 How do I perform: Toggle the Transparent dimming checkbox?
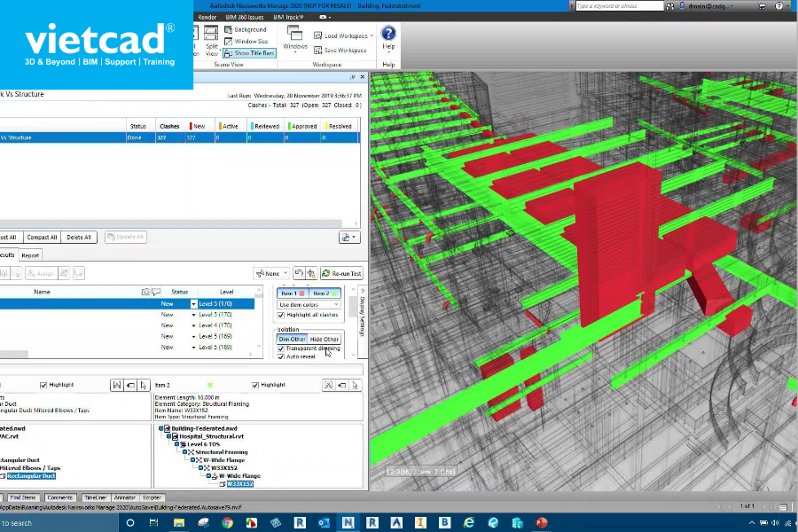(281, 348)
